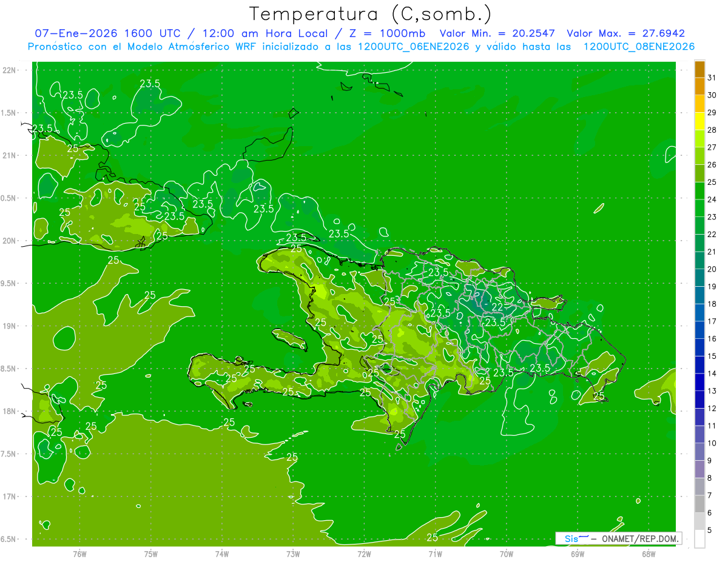
Task: Click the 21N latitude axis label
Action: pos(9,155)
